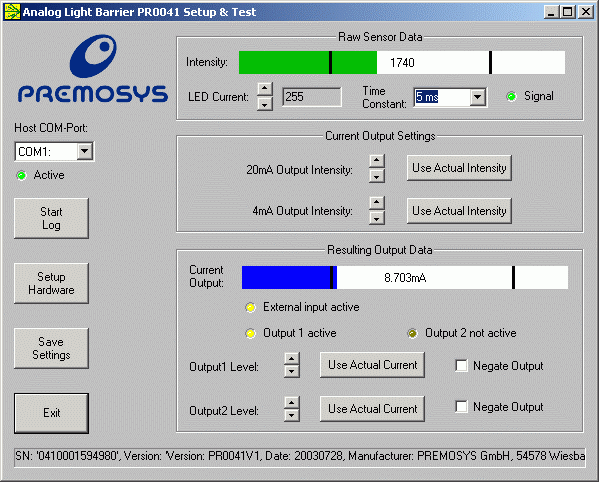Screen dimensions: 599x482
Task: Click the Output 2 not active LED
Action: click(x=412, y=333)
